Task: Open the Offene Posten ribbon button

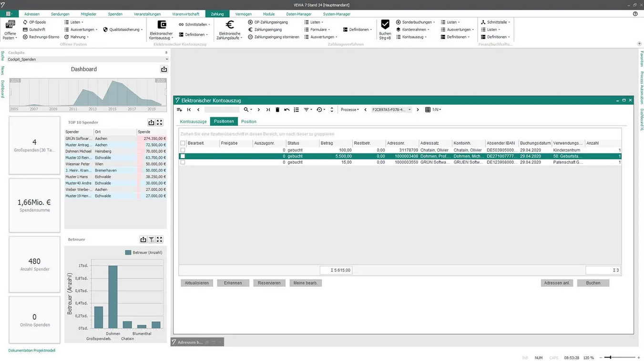Action: [x=10, y=30]
